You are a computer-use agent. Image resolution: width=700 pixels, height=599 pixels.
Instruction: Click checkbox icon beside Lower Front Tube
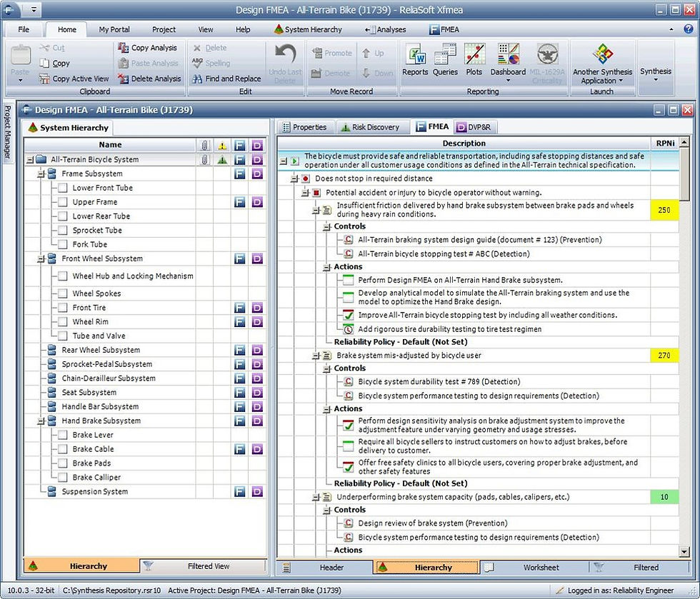(63, 188)
